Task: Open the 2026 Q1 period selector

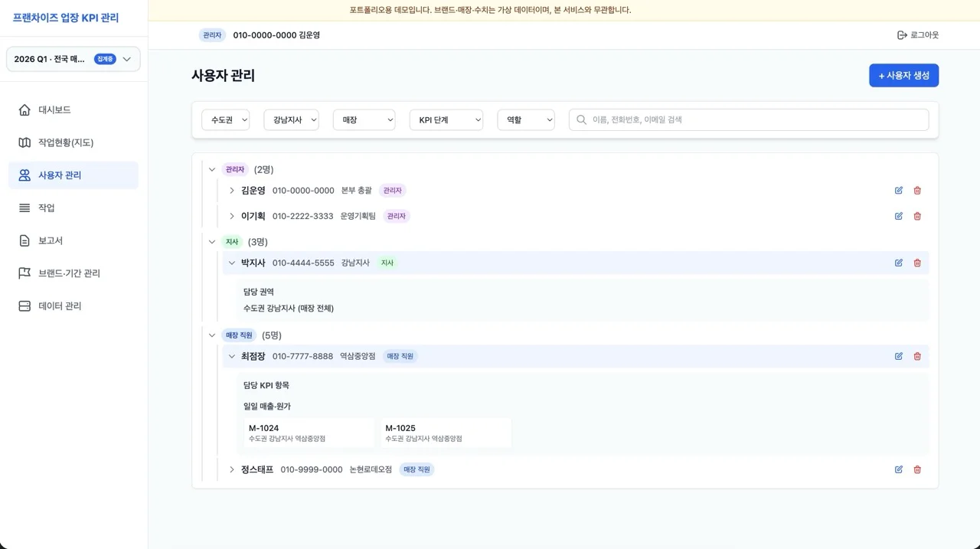Action: [73, 59]
